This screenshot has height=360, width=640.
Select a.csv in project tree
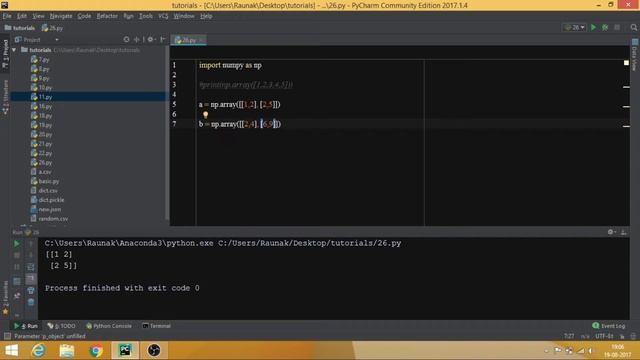41,172
